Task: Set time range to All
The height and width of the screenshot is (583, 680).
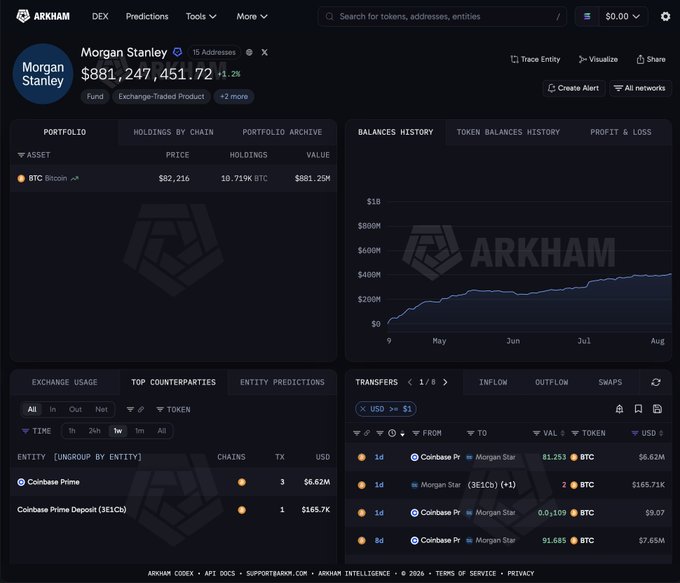Action: (162, 431)
